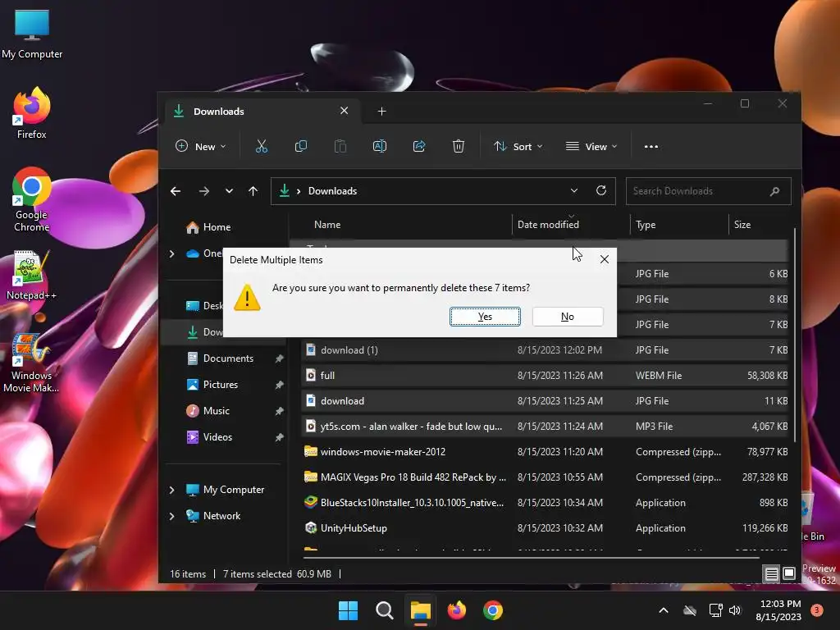Click the Copy icon in toolbar
This screenshot has height=630, width=840.
(301, 146)
